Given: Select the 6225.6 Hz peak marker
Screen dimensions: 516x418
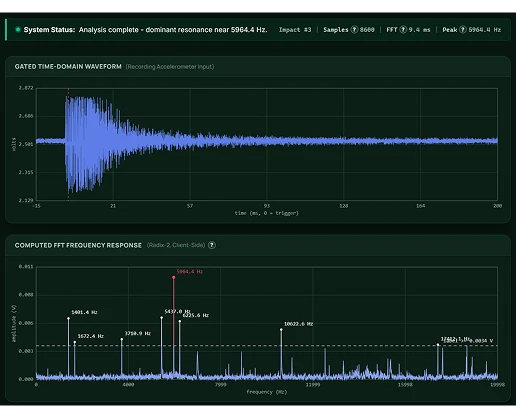Looking at the screenshot, I should (x=180, y=321).
